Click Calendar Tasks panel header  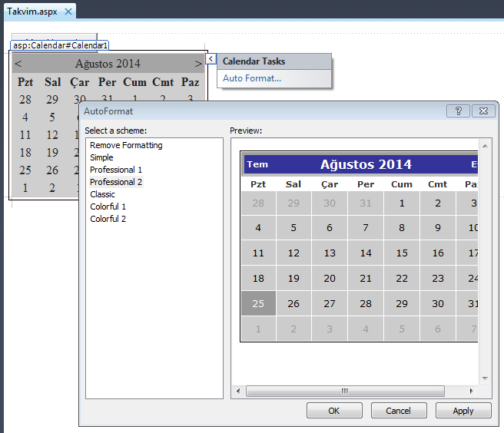(274, 61)
